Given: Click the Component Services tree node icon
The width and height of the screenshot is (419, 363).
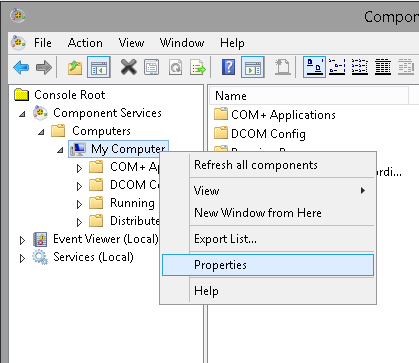Looking at the screenshot, I should pos(40,113).
